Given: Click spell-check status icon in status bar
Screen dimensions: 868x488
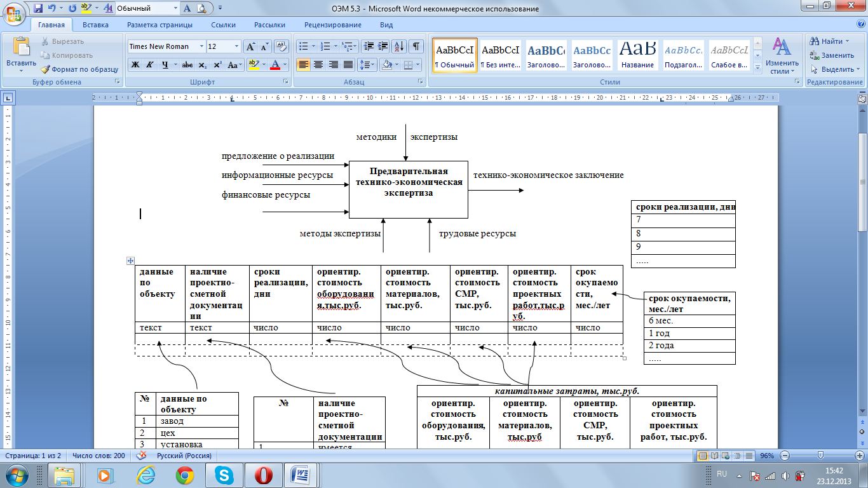Looking at the screenshot, I should (x=141, y=456).
